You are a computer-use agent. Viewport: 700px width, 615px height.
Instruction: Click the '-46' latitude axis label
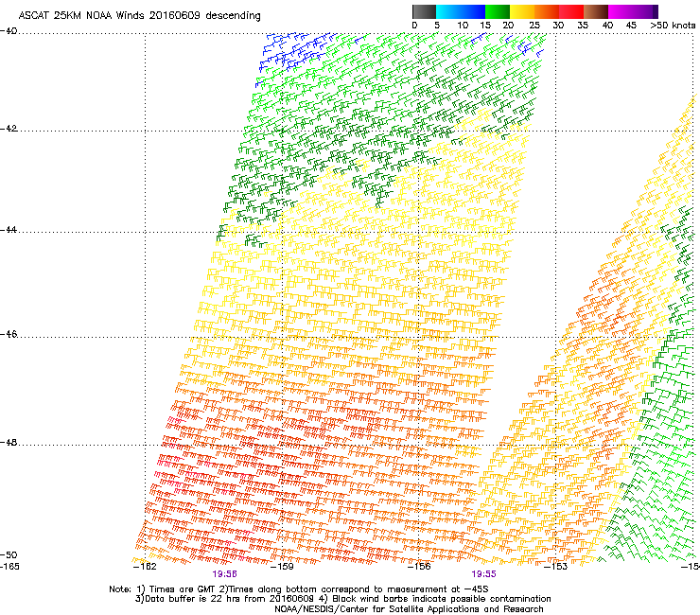[x=9, y=334]
